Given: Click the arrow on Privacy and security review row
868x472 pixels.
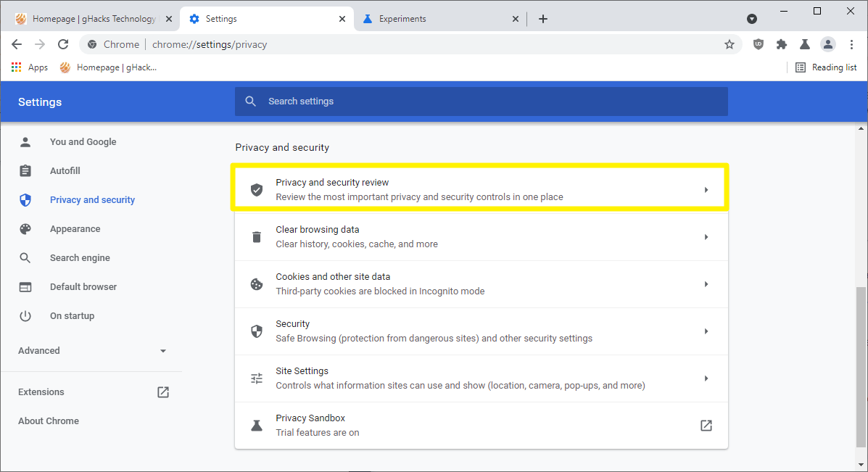Looking at the screenshot, I should pos(706,190).
